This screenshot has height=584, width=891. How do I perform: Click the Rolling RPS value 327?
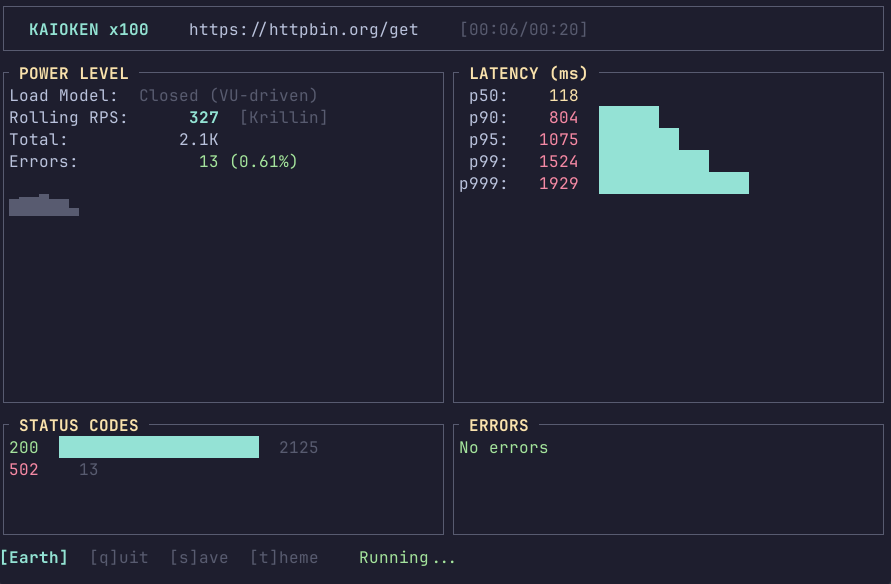pos(204,118)
